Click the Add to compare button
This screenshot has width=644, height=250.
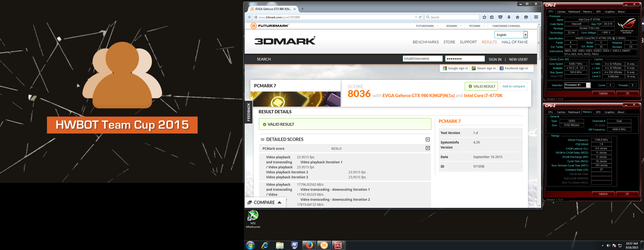coord(513,86)
